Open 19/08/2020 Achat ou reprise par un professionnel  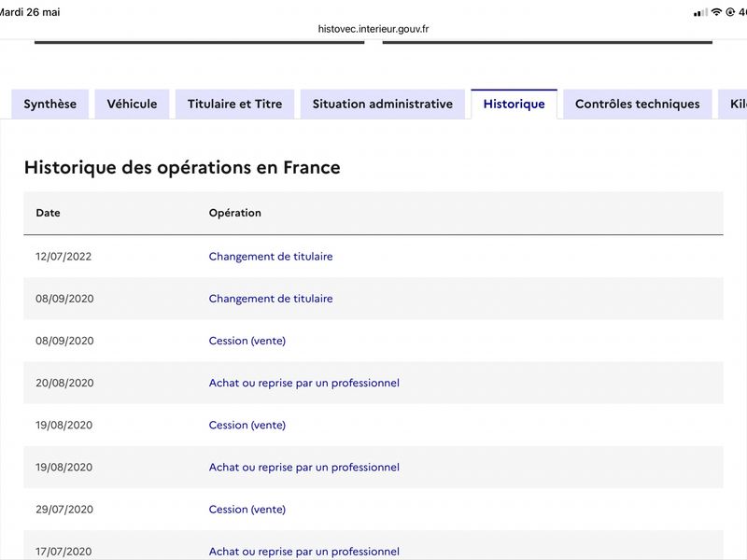(x=304, y=468)
